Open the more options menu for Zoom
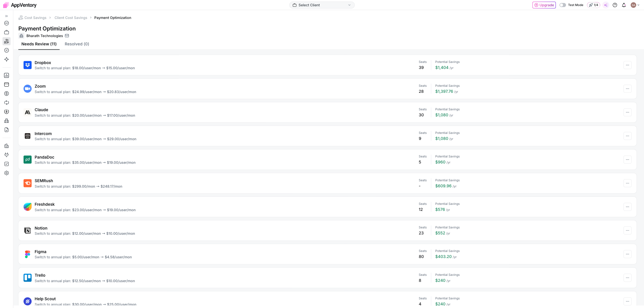The width and height of the screenshot is (644, 308). click(x=627, y=89)
